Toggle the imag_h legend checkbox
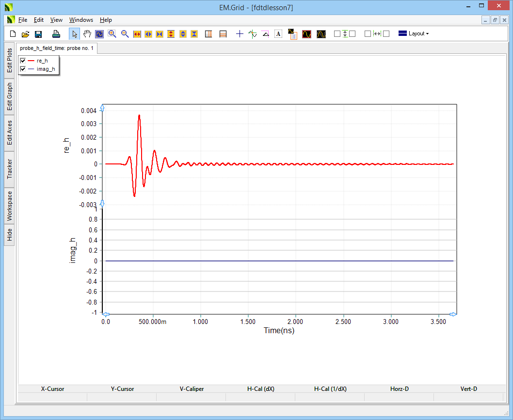Viewport: 513px width, 420px height. tap(23, 69)
